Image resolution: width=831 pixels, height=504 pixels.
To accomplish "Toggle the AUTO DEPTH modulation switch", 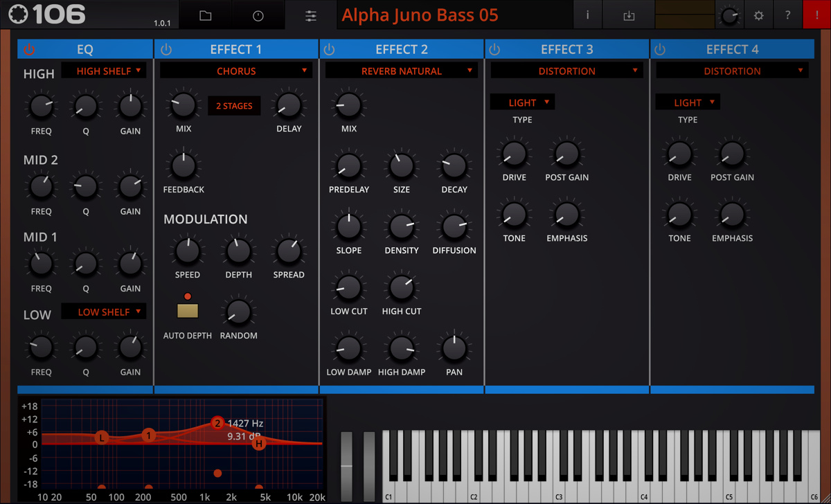I will (x=186, y=310).
